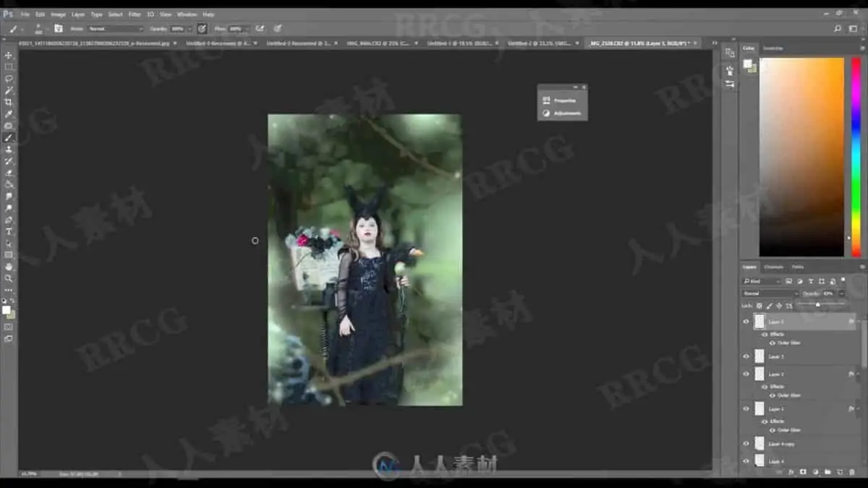868x488 pixels.
Task: Open the brush settings panel icon
Action: pyautogui.click(x=58, y=29)
